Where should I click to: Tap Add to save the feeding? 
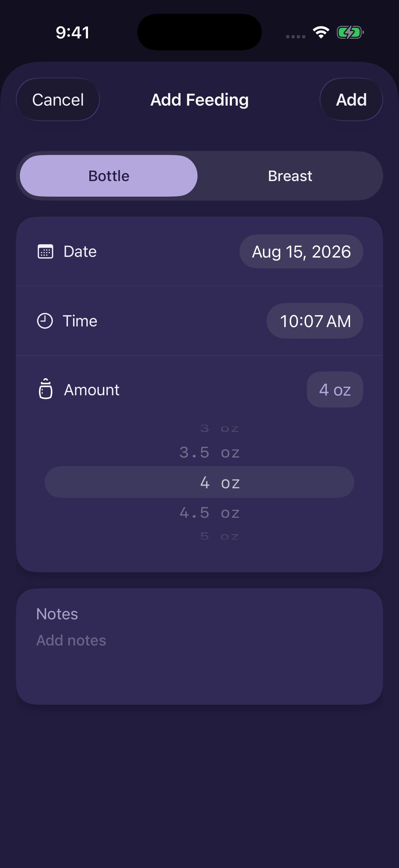351,100
